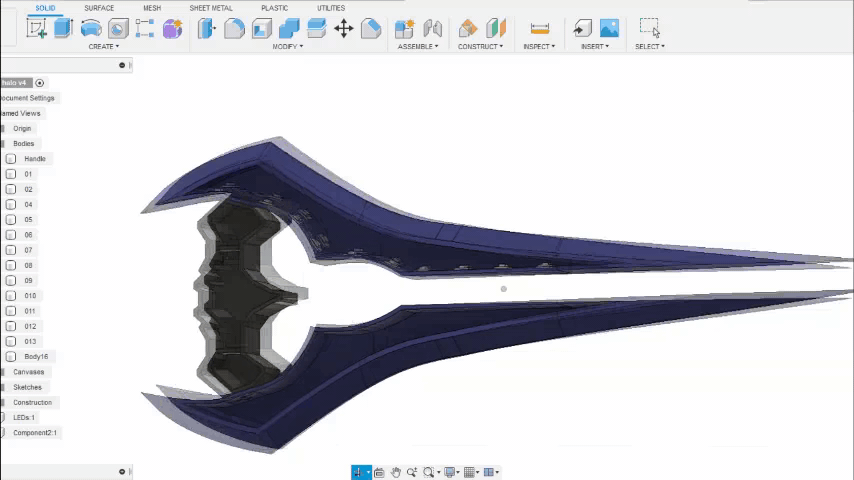Select the Offset Plane tool
This screenshot has width=854, height=480.
click(468, 28)
